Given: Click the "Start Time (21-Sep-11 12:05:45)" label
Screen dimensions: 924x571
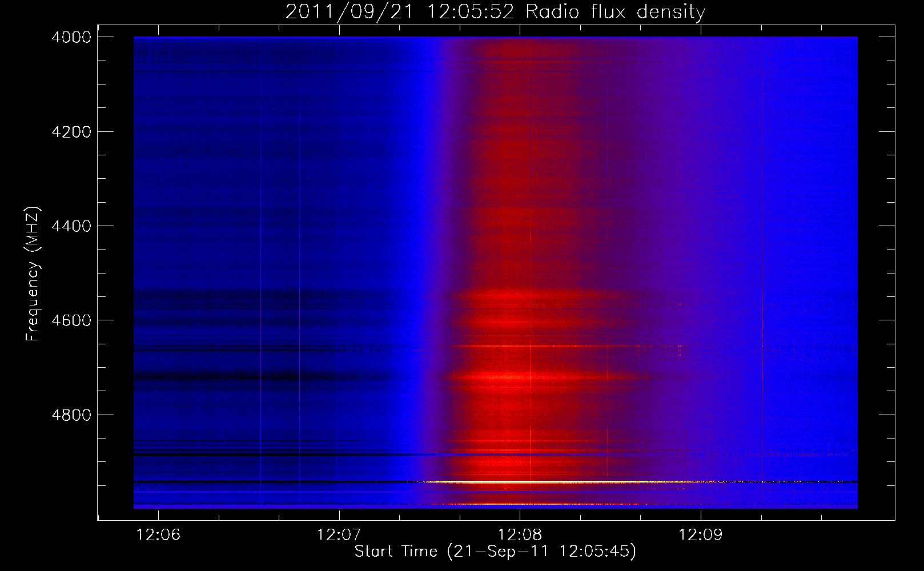Looking at the screenshot, I should tap(495, 552).
